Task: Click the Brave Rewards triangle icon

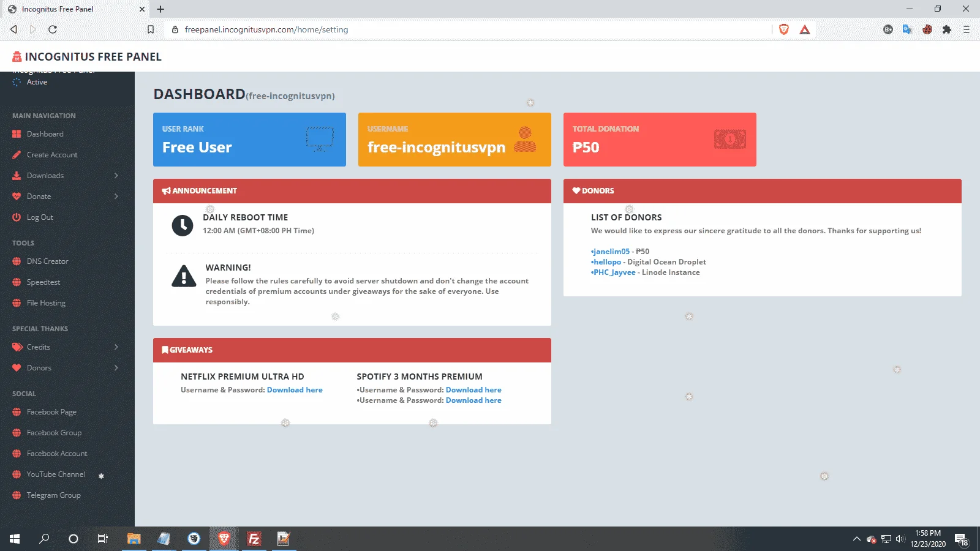Action: [805, 29]
